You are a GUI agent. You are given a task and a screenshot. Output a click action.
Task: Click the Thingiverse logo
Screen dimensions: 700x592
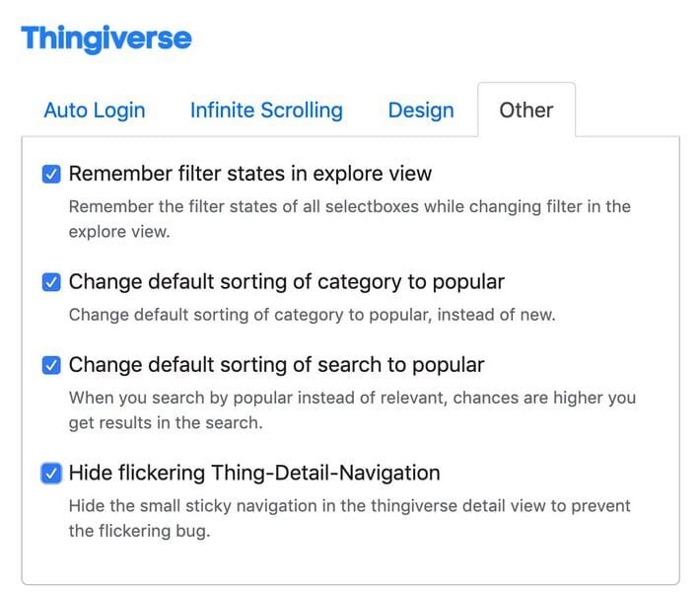106,39
